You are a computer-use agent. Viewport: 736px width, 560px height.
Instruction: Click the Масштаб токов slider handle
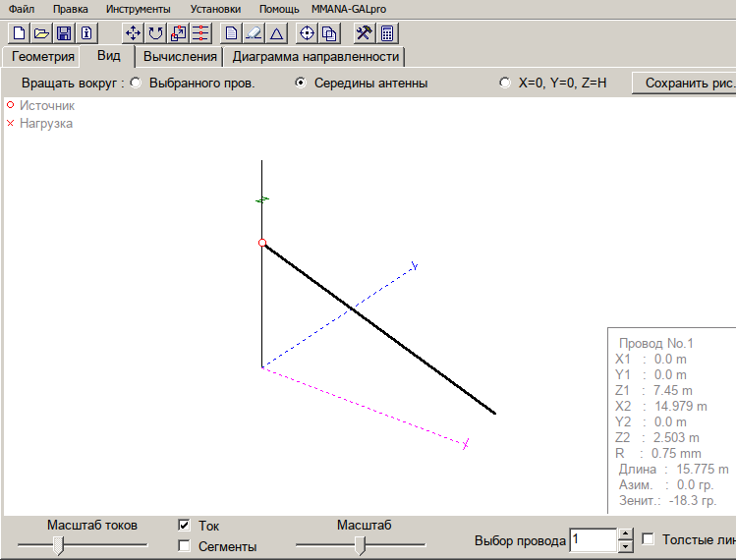click(58, 544)
